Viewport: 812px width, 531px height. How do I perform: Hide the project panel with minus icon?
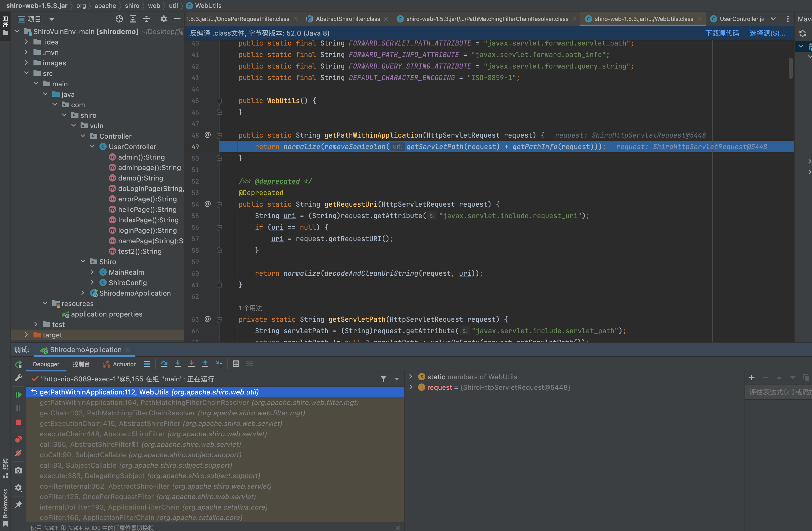pyautogui.click(x=177, y=19)
